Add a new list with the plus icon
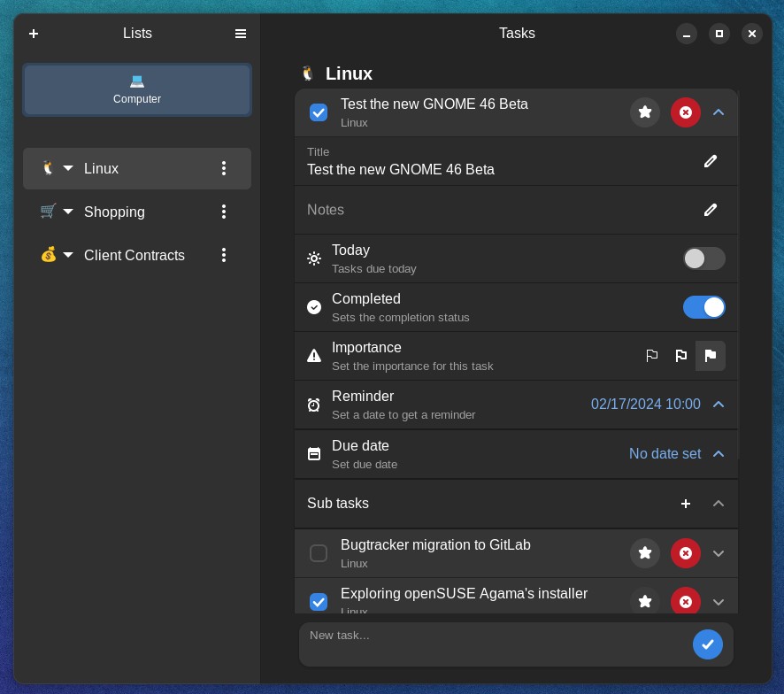Screen dimensions: 784x694 pyautogui.click(x=34, y=34)
